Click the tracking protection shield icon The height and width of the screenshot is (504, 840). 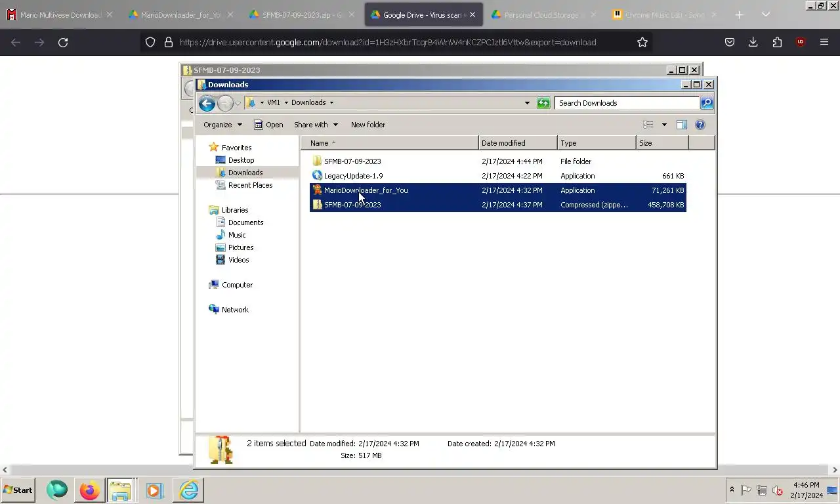coord(150,42)
